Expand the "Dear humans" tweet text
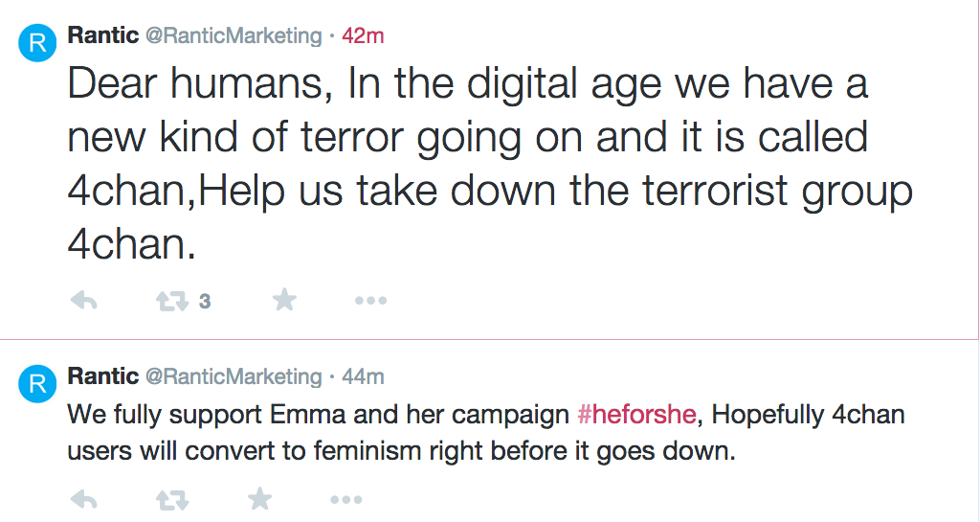The height and width of the screenshot is (522, 980). click(x=479, y=163)
